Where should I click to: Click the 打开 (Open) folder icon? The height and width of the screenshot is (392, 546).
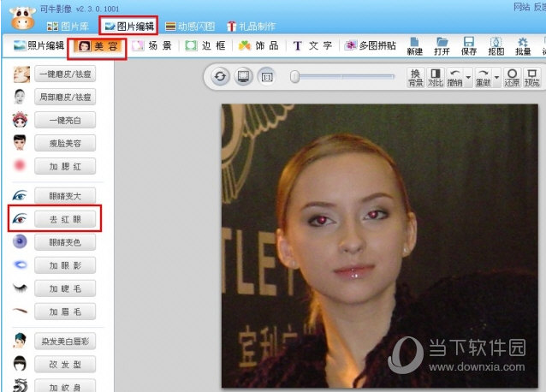pyautogui.click(x=442, y=45)
